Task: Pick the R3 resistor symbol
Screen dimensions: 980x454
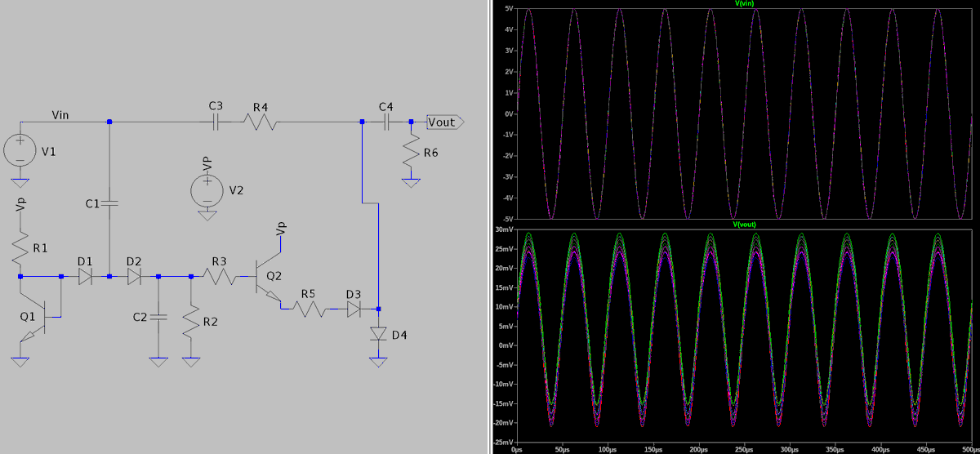Action: [x=219, y=277]
